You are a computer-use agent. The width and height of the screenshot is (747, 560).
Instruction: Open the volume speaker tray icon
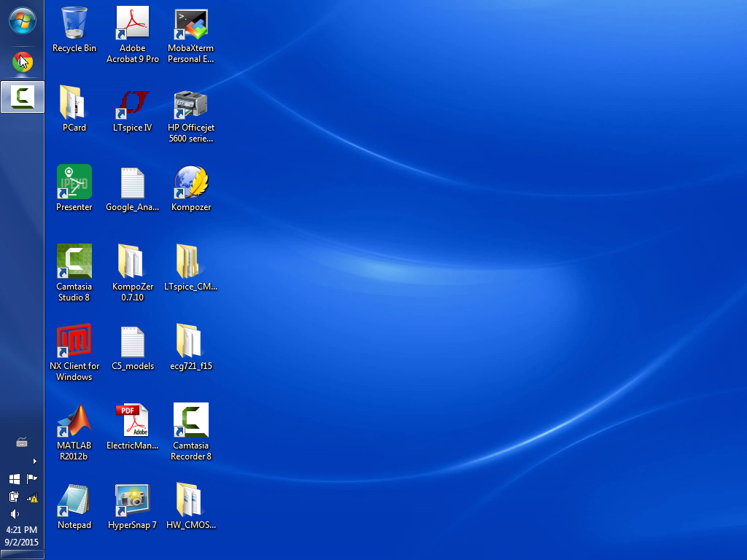14,514
